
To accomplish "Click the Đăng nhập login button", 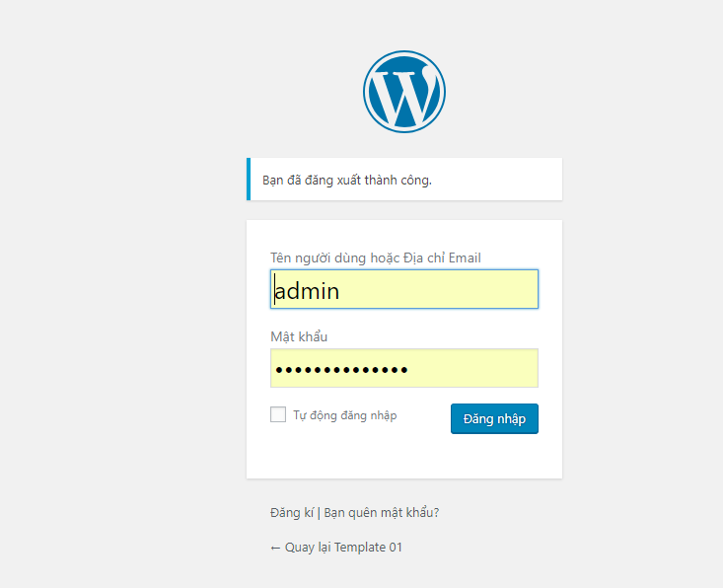I will pyautogui.click(x=494, y=418).
